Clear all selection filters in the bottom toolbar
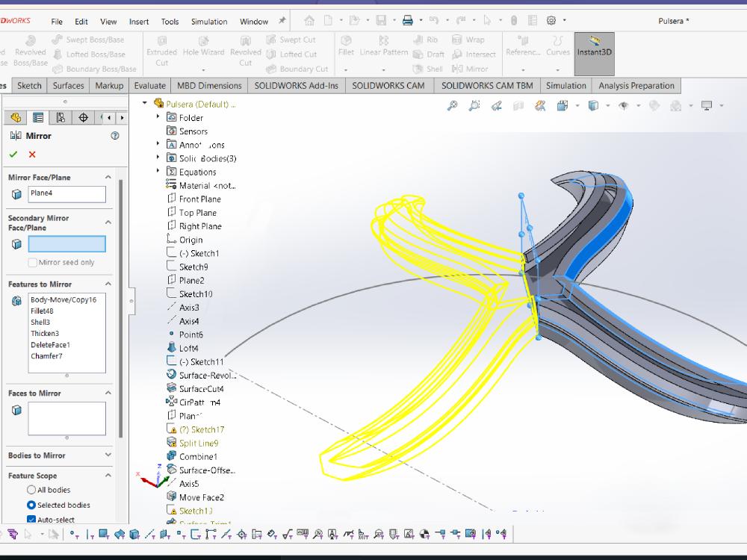This screenshot has height=560, width=747. 13,535
